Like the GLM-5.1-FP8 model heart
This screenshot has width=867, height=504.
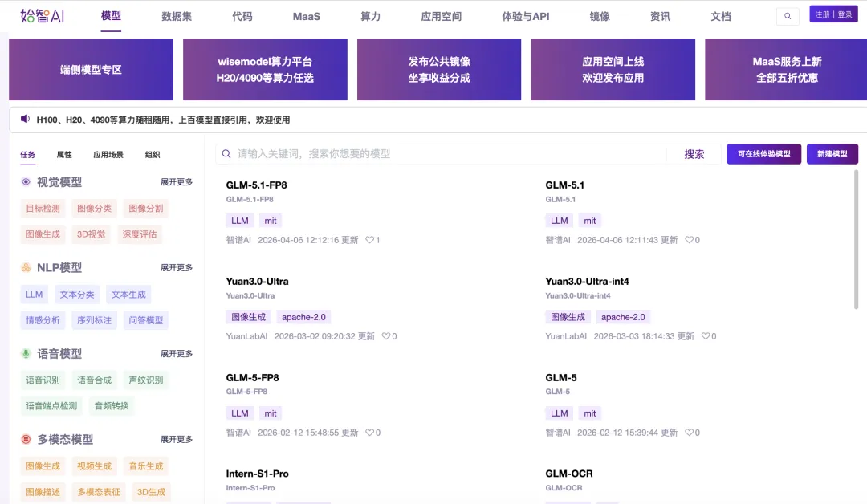369,240
